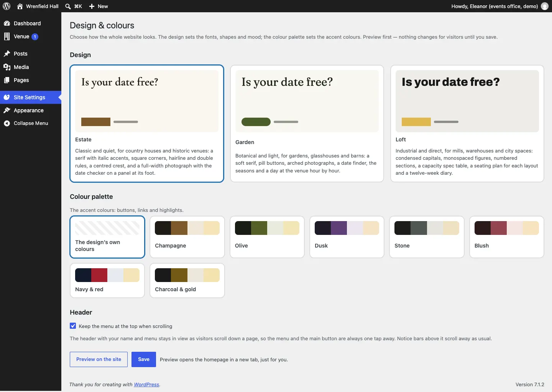Image resolution: width=552 pixels, height=392 pixels.
Task: Click the plus icon next to New
Action: coord(92,6)
